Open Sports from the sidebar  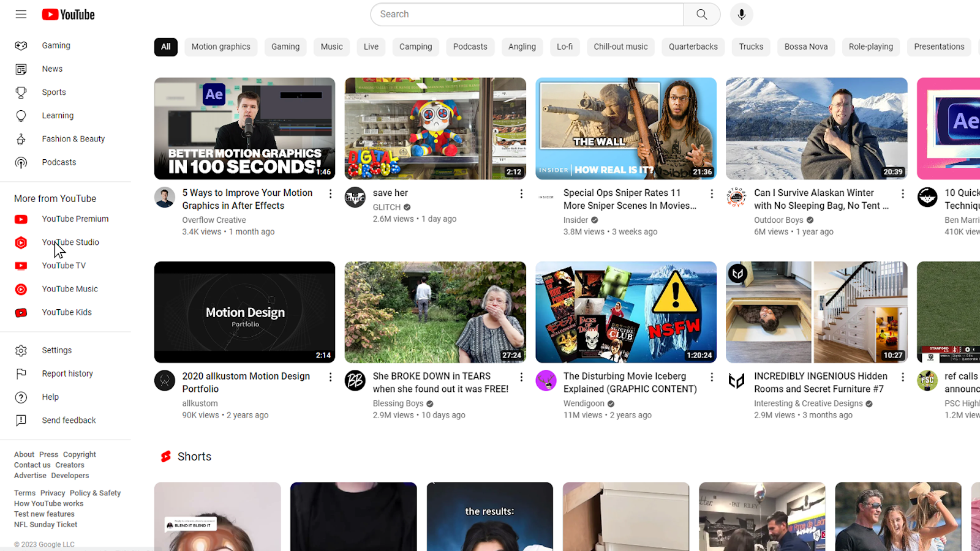click(x=53, y=92)
